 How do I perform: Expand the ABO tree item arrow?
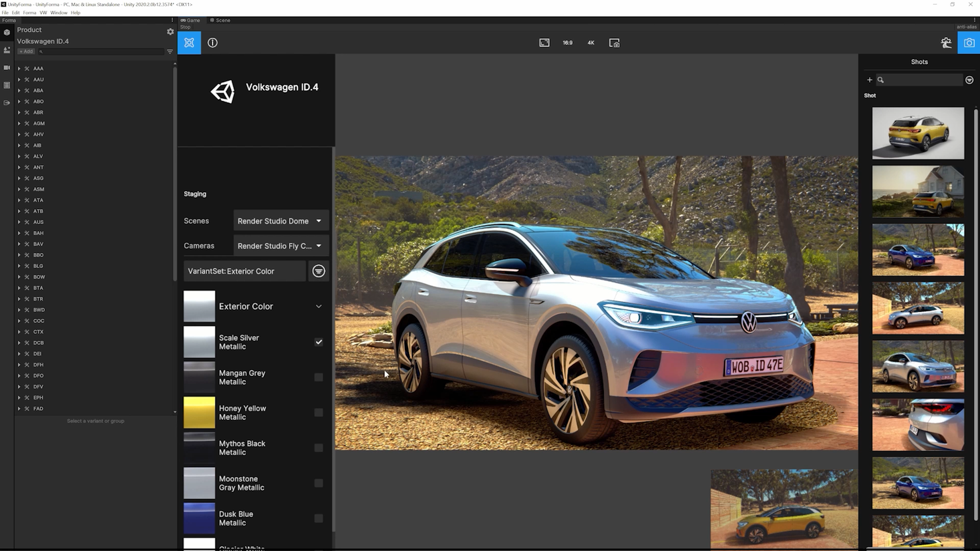[x=19, y=102]
